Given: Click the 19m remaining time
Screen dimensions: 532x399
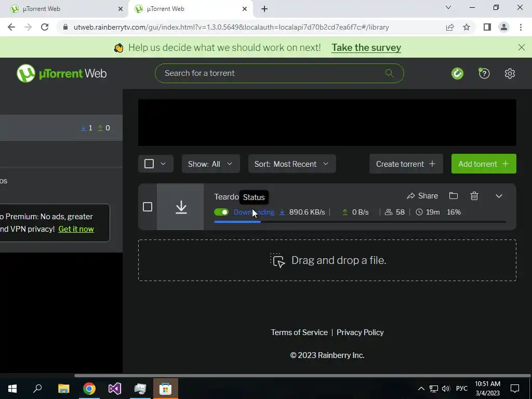Looking at the screenshot, I should [433, 212].
